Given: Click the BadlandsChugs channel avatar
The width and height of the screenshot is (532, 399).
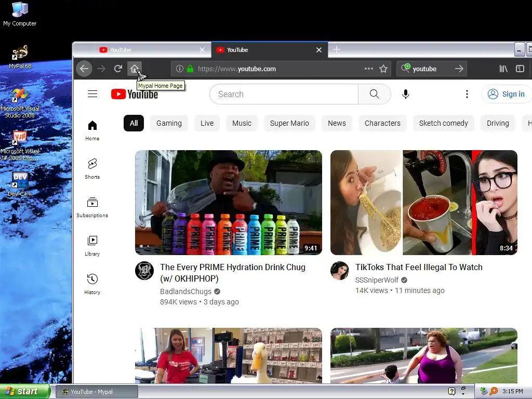Looking at the screenshot, I should [x=144, y=270].
